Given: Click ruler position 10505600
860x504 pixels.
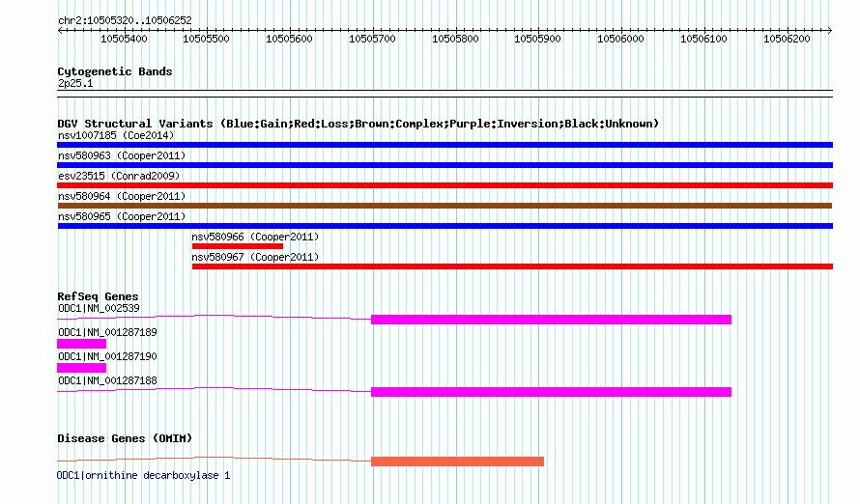Looking at the screenshot, I should coord(289,39).
